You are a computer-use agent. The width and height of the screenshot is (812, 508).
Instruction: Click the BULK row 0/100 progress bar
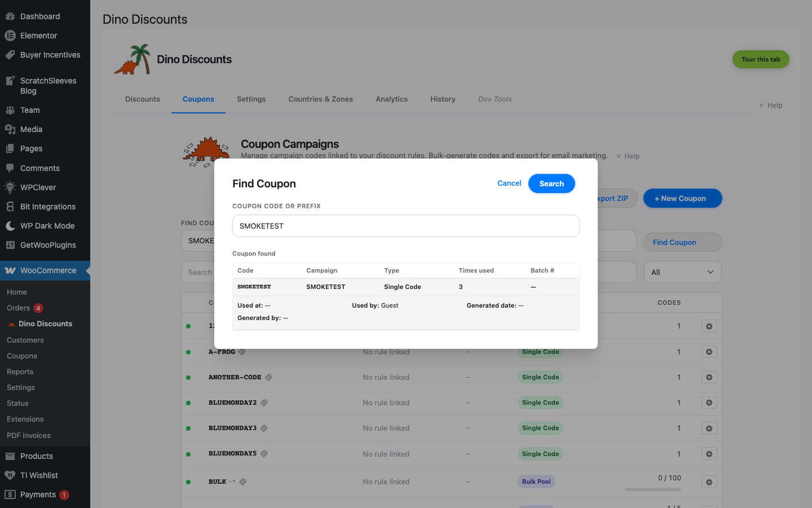653,489
